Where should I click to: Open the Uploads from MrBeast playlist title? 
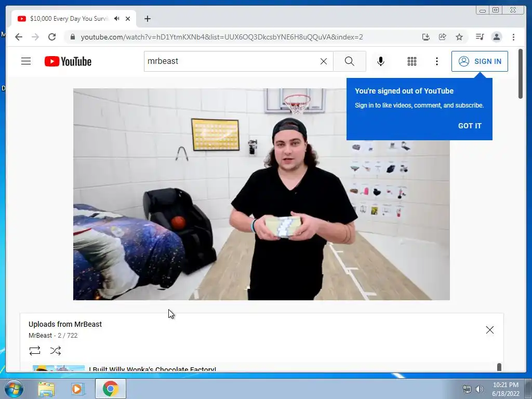coord(65,324)
